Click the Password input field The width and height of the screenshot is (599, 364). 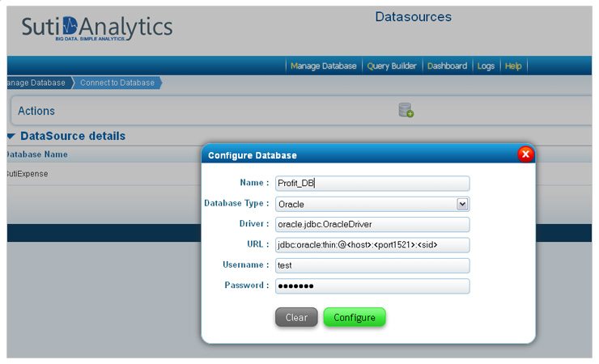click(x=372, y=286)
